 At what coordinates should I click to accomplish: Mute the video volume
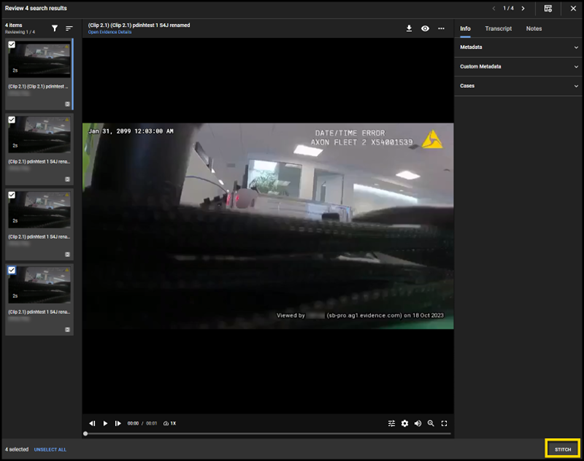point(418,423)
